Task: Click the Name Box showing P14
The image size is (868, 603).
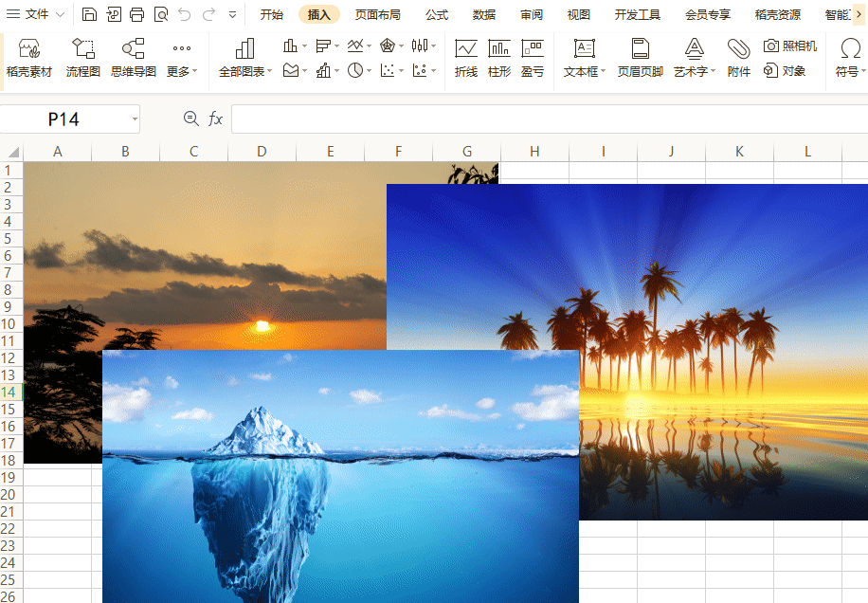Action: [63, 119]
